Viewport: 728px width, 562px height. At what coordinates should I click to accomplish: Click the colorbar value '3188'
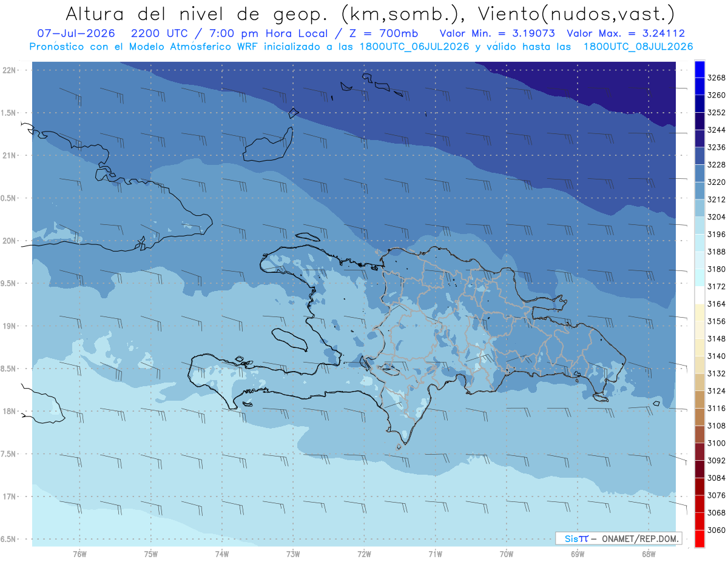pyautogui.click(x=716, y=252)
